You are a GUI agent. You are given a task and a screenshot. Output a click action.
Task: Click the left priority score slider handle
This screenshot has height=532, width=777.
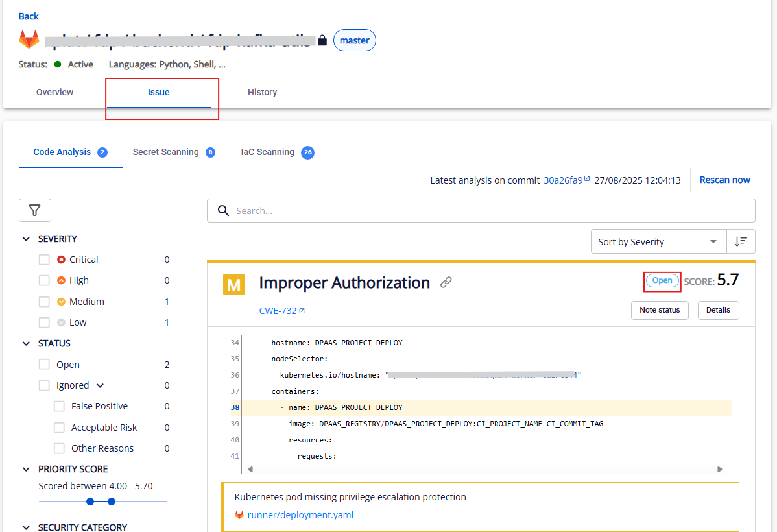90,501
